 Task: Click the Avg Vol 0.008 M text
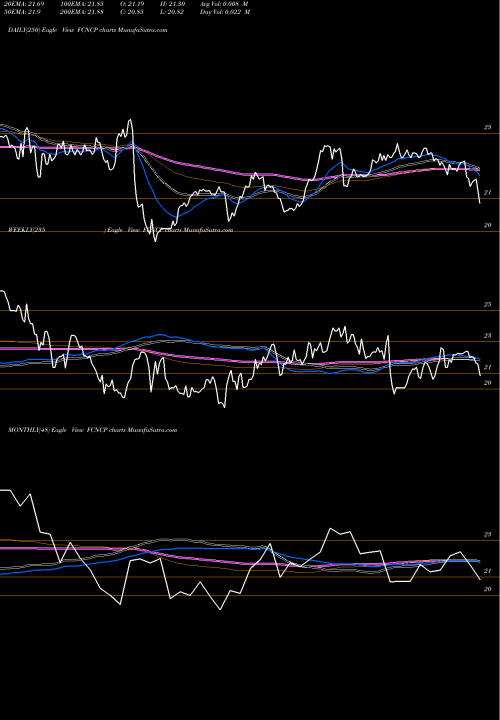tap(224, 4)
